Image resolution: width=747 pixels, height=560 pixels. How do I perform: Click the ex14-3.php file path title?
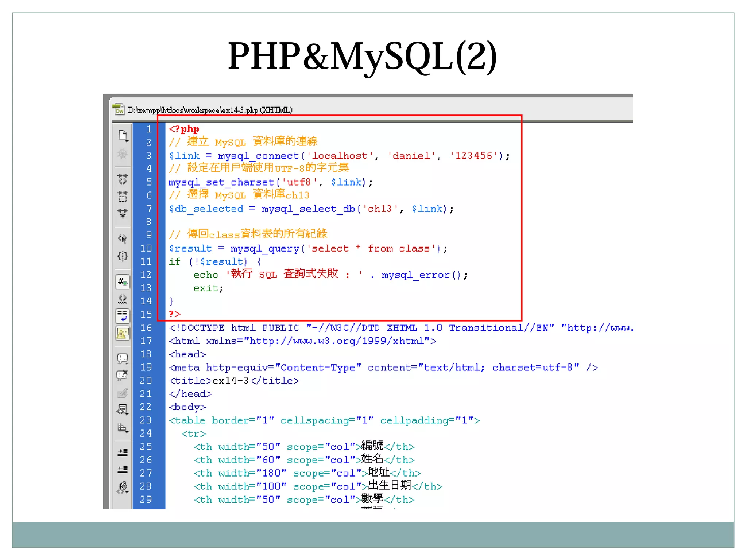(210, 110)
